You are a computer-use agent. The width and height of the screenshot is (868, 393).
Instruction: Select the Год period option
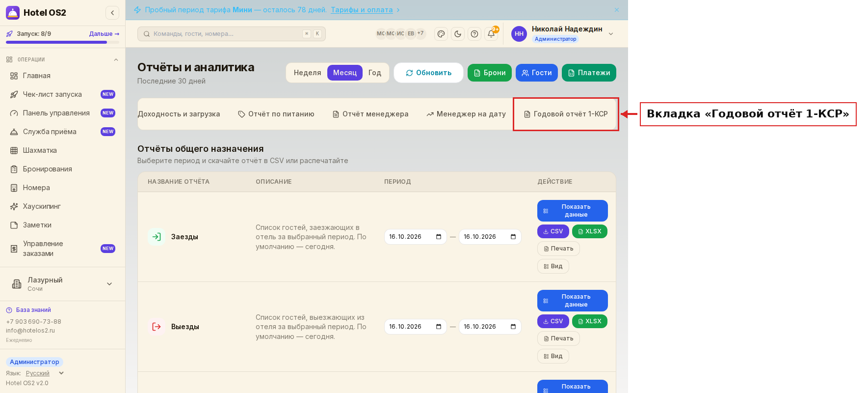click(374, 73)
